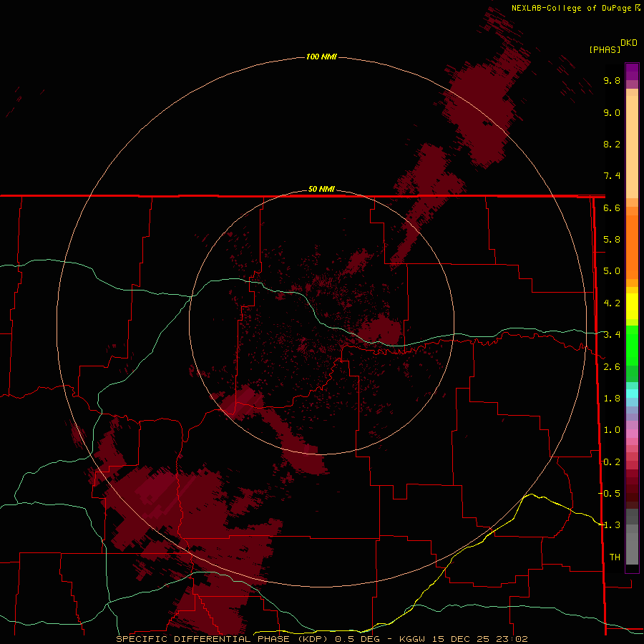Click the 5.8 value on color scale
The image size is (644, 644).
click(x=612, y=240)
